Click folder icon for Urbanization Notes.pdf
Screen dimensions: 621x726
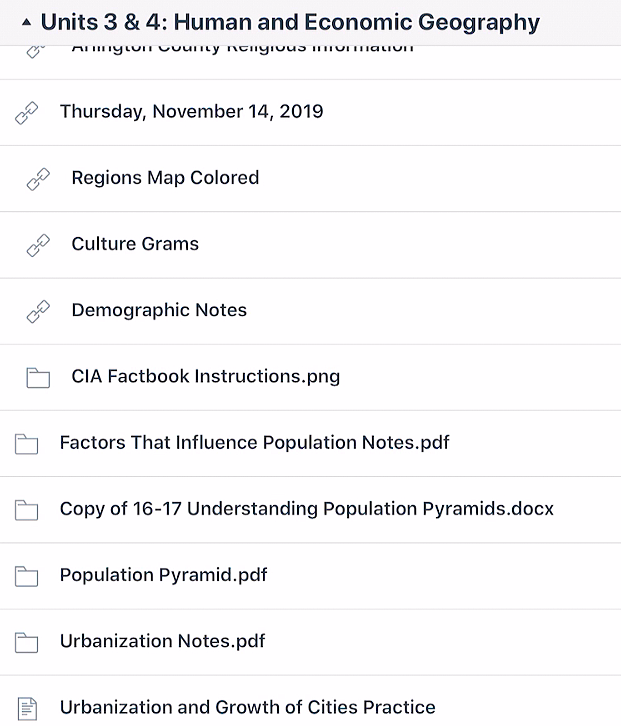point(26,642)
